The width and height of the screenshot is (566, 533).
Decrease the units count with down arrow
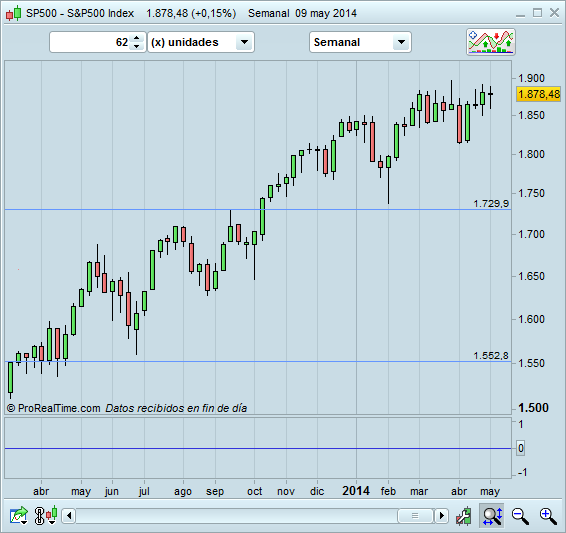(136, 47)
